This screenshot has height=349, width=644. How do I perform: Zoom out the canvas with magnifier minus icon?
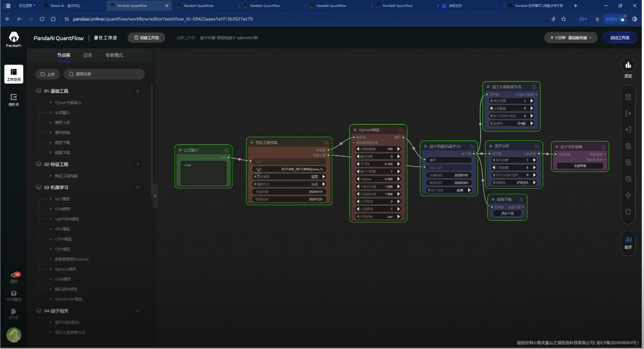[628, 179]
